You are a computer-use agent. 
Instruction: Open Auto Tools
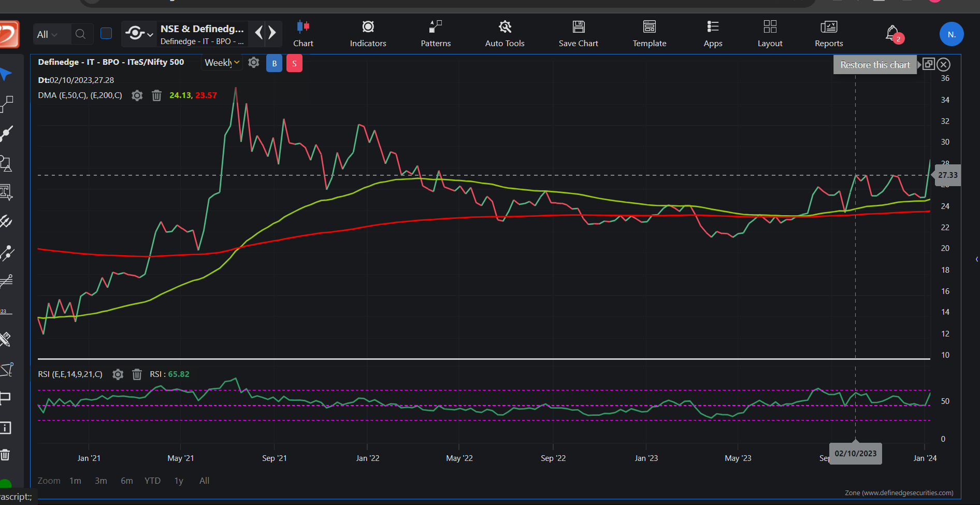pyautogui.click(x=505, y=34)
